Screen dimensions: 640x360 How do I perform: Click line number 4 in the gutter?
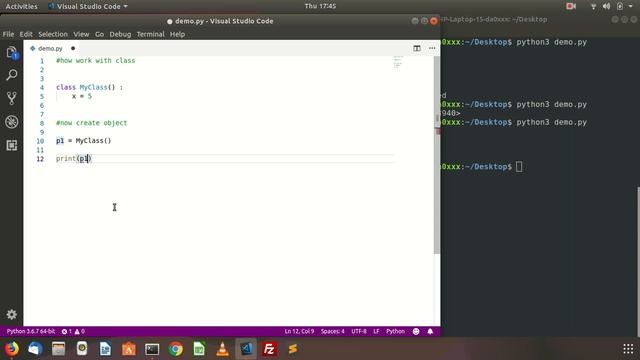(x=42, y=87)
